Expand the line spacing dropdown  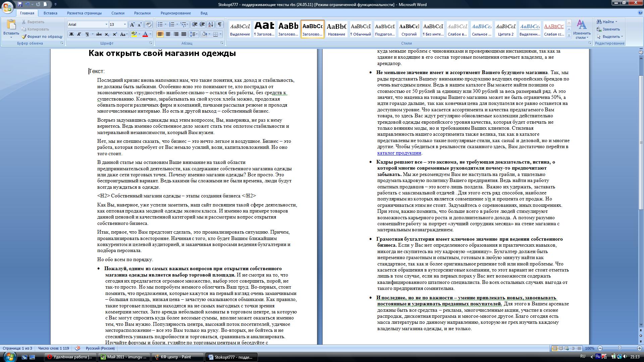197,34
